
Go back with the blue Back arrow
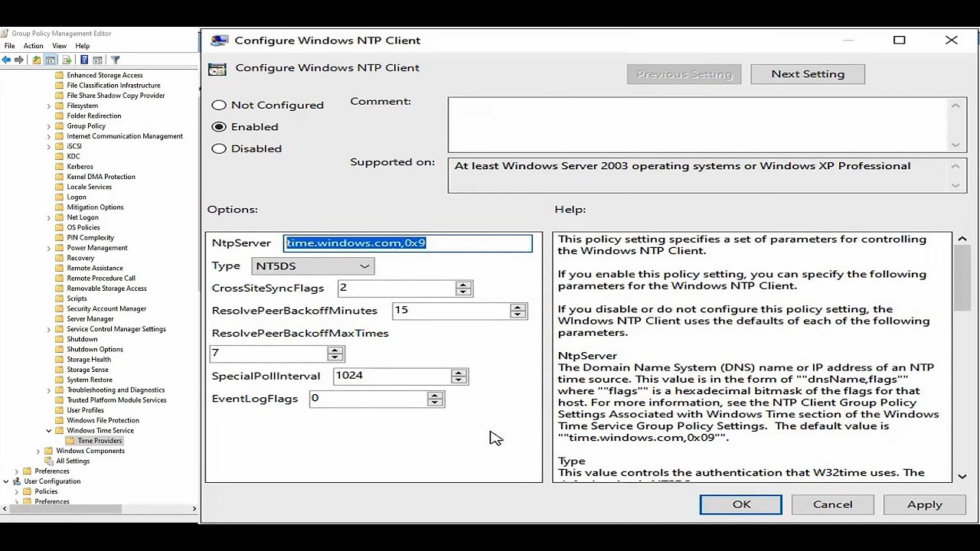point(6,60)
